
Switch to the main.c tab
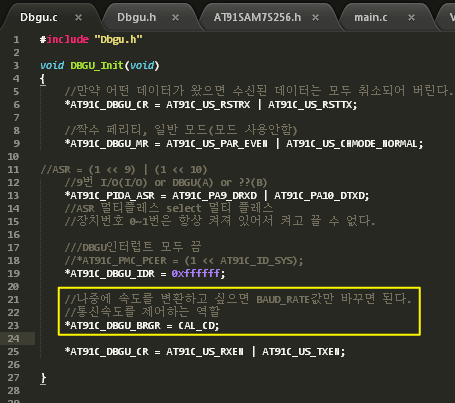[x=371, y=17]
